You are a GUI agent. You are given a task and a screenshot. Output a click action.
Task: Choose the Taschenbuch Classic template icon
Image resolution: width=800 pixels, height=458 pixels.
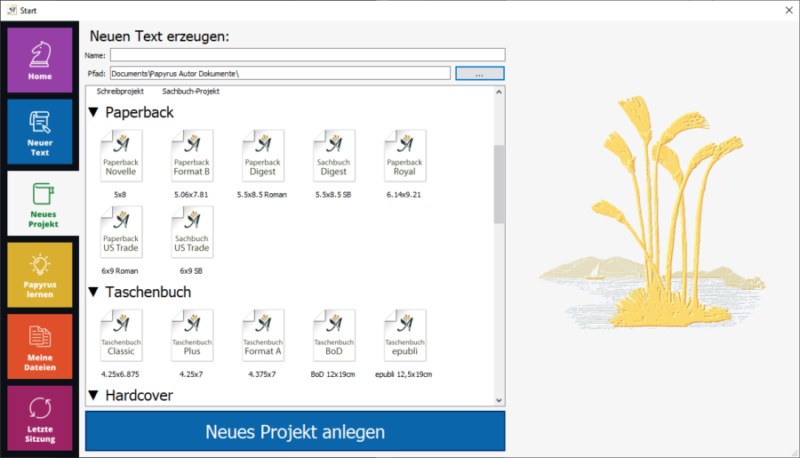pos(121,335)
